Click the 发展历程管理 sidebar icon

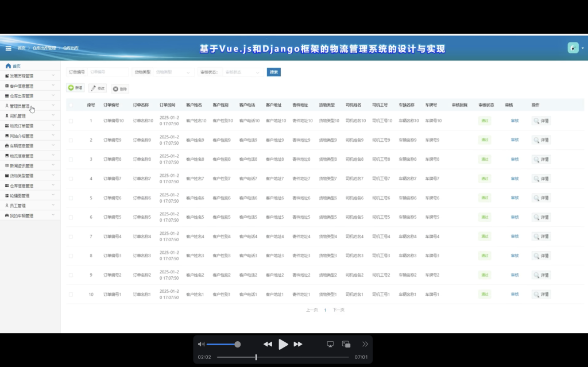(7, 76)
